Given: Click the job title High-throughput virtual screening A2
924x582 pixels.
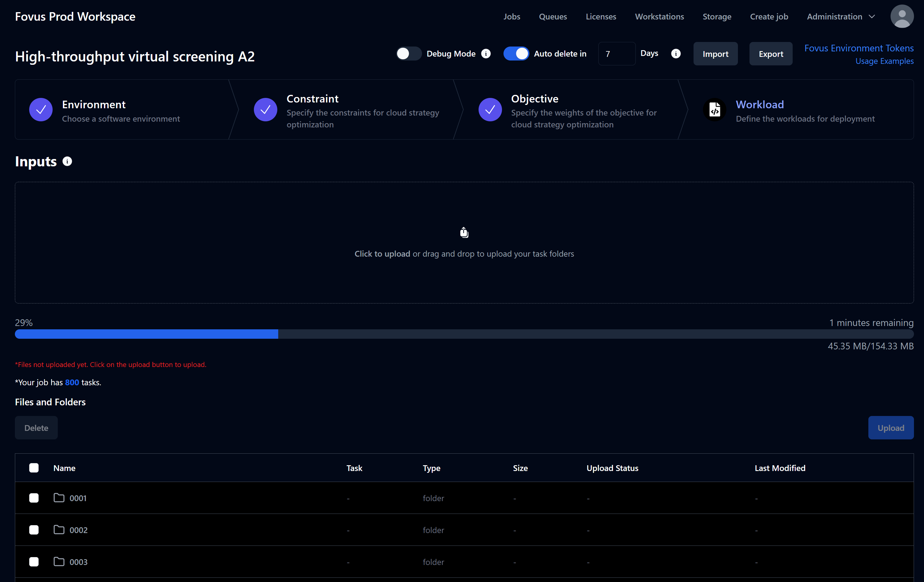Looking at the screenshot, I should click(x=135, y=56).
